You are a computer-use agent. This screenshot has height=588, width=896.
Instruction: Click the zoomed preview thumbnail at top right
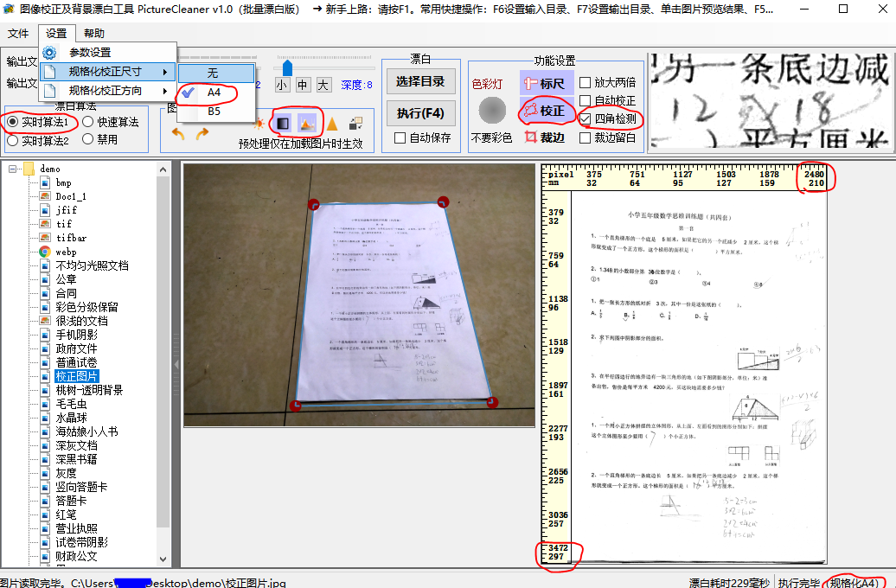pos(771,100)
